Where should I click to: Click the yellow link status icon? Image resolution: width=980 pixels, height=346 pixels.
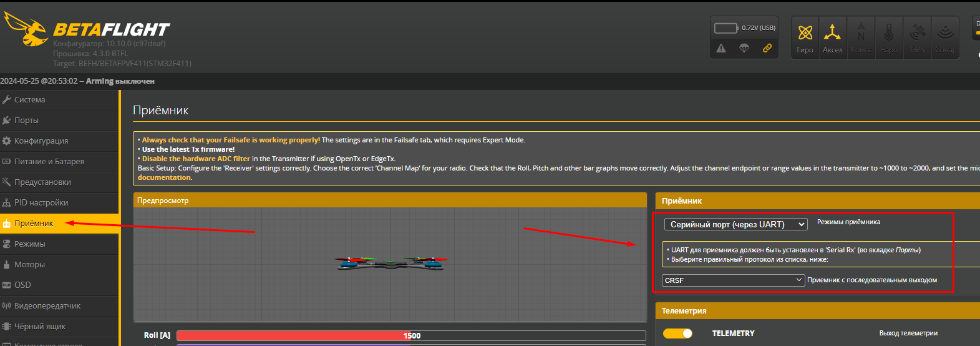tap(767, 48)
